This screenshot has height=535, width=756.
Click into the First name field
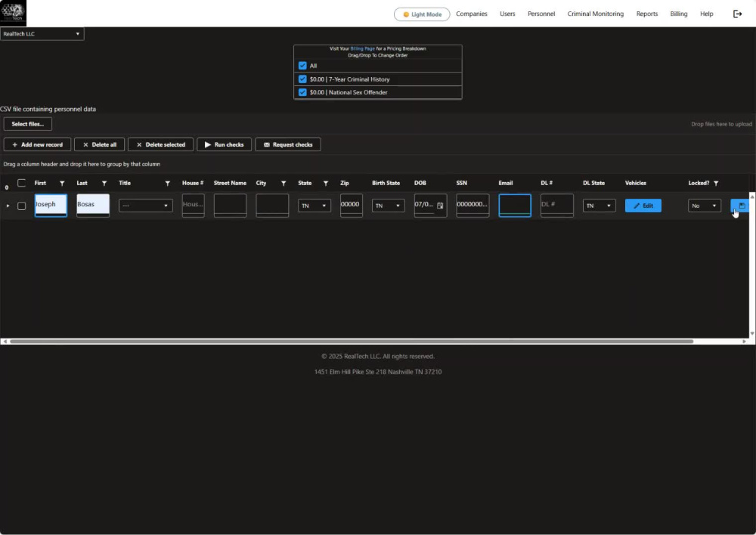(51, 206)
